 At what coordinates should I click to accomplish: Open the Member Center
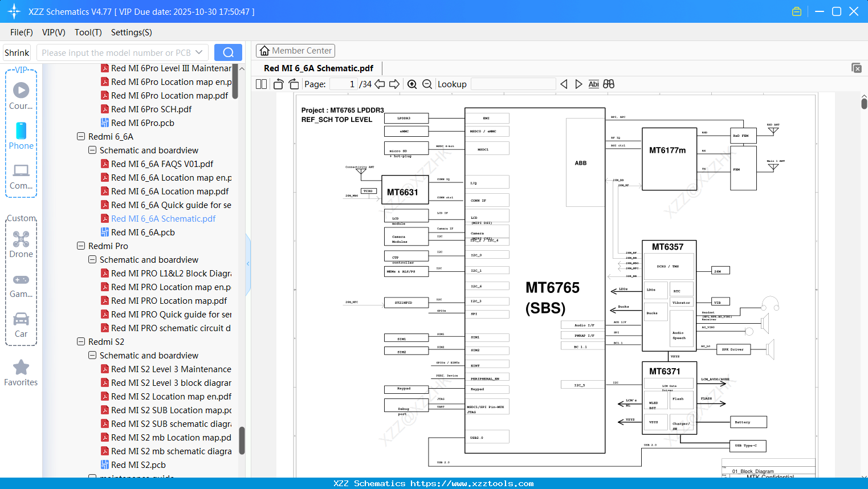tap(295, 51)
